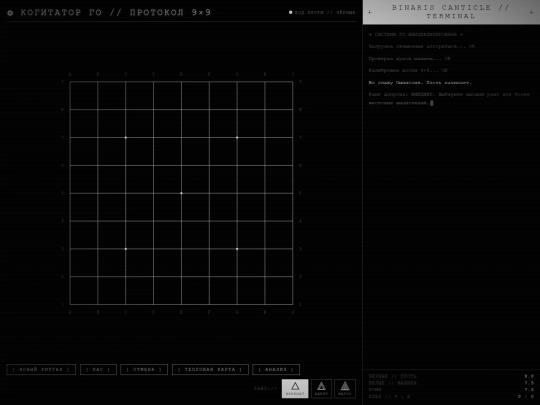
Task: Click the РАНГ:// label near rank buttons
Action: pyautogui.click(x=266, y=388)
